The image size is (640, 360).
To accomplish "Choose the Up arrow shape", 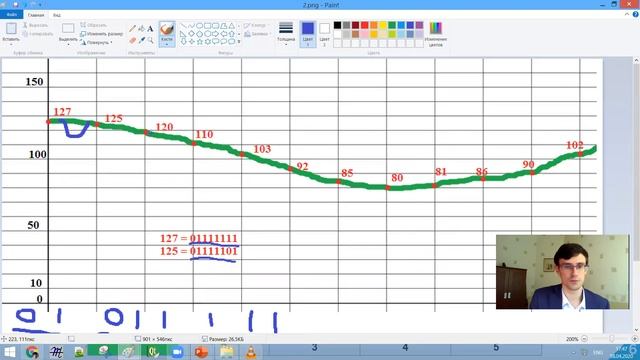I will tap(232, 34).
